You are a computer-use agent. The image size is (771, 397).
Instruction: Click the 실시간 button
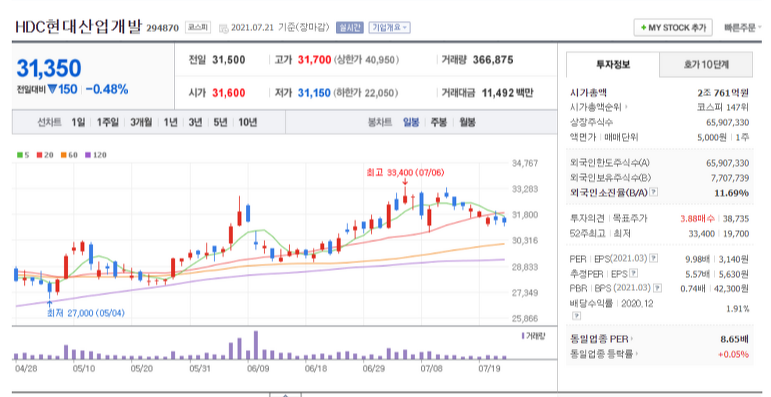[350, 28]
